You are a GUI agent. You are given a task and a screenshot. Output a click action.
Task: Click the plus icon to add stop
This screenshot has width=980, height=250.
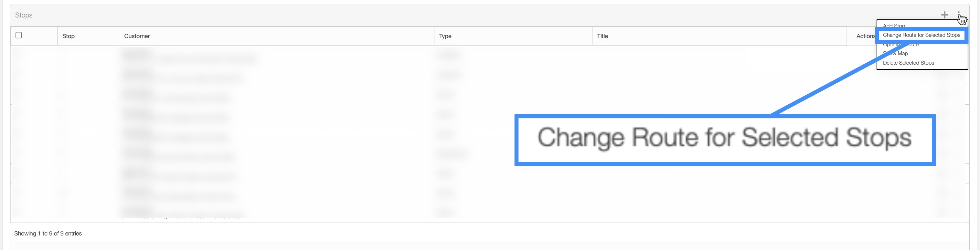pyautogui.click(x=945, y=15)
